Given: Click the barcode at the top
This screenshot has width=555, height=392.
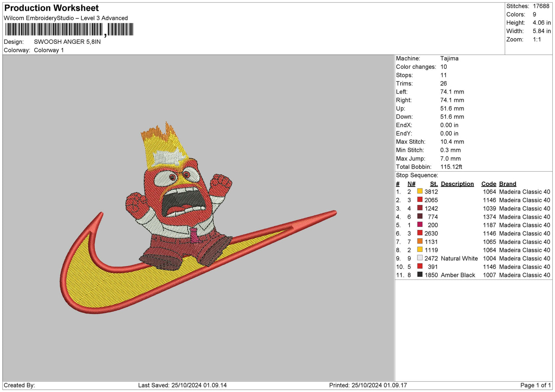Looking at the screenshot, I should pos(69,30).
